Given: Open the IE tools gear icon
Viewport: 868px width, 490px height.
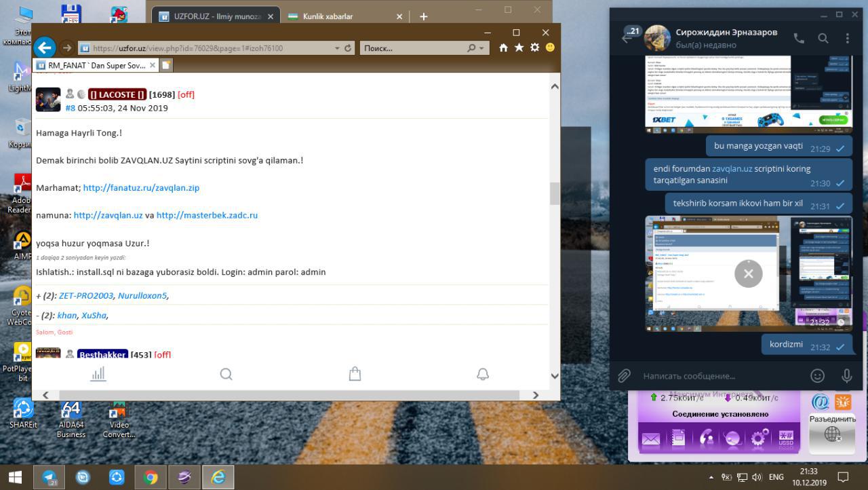Looking at the screenshot, I should (534, 48).
